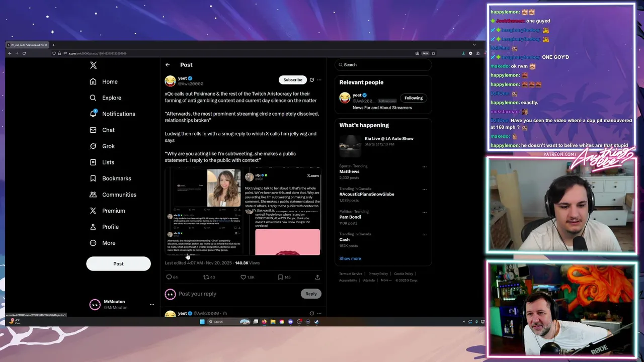Open File Explorer from the taskbar

coord(273,322)
